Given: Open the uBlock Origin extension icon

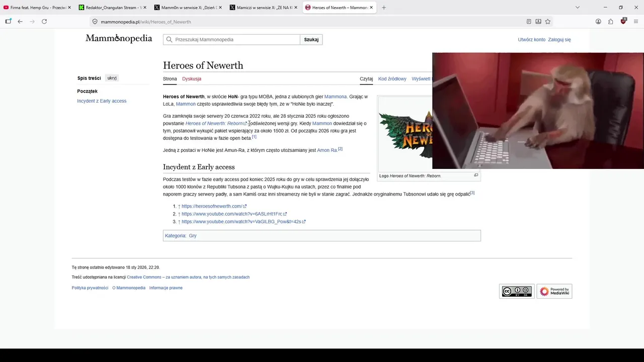Looking at the screenshot, I should click(623, 21).
